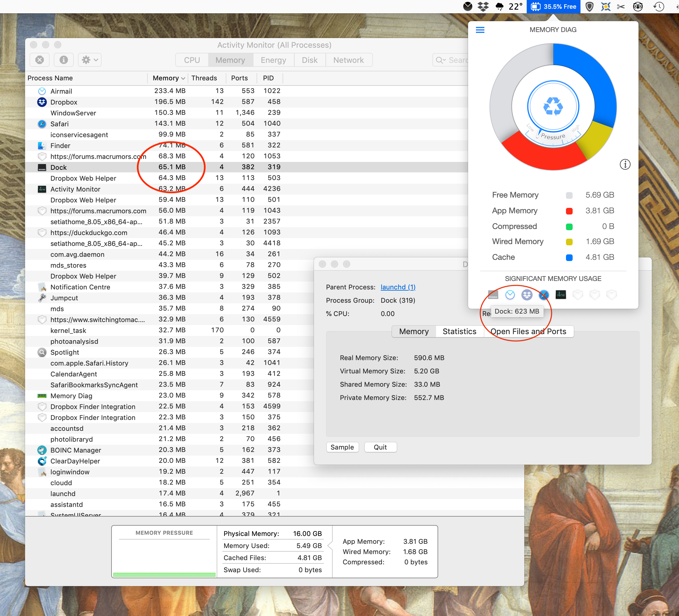Select the Jumpcut process row
Screen dimensions: 679x616
[170, 298]
